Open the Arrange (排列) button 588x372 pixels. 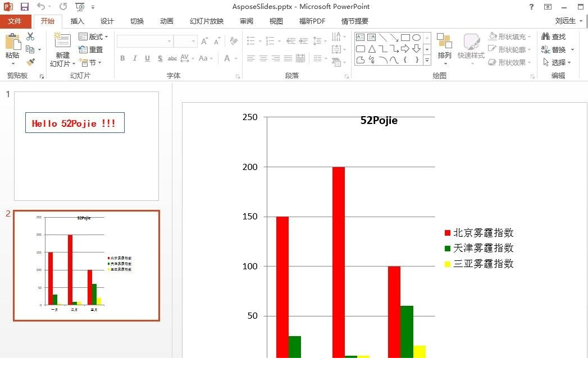pyautogui.click(x=444, y=48)
